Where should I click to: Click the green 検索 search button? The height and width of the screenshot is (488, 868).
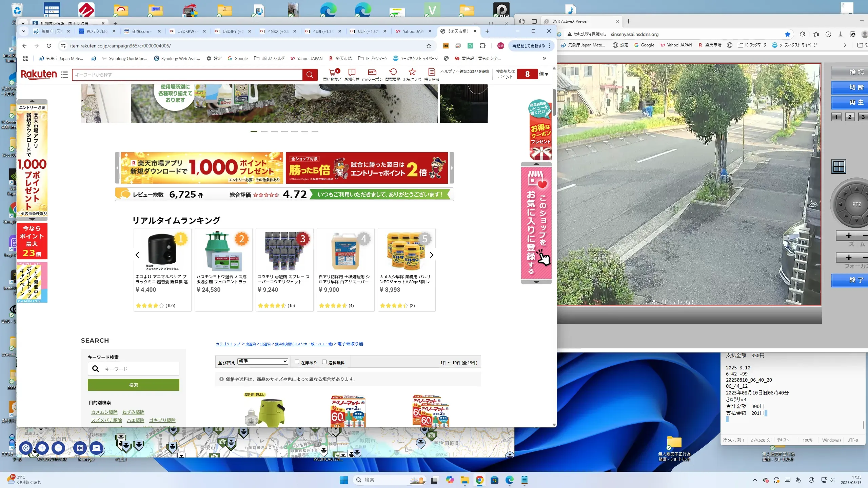coord(133,385)
